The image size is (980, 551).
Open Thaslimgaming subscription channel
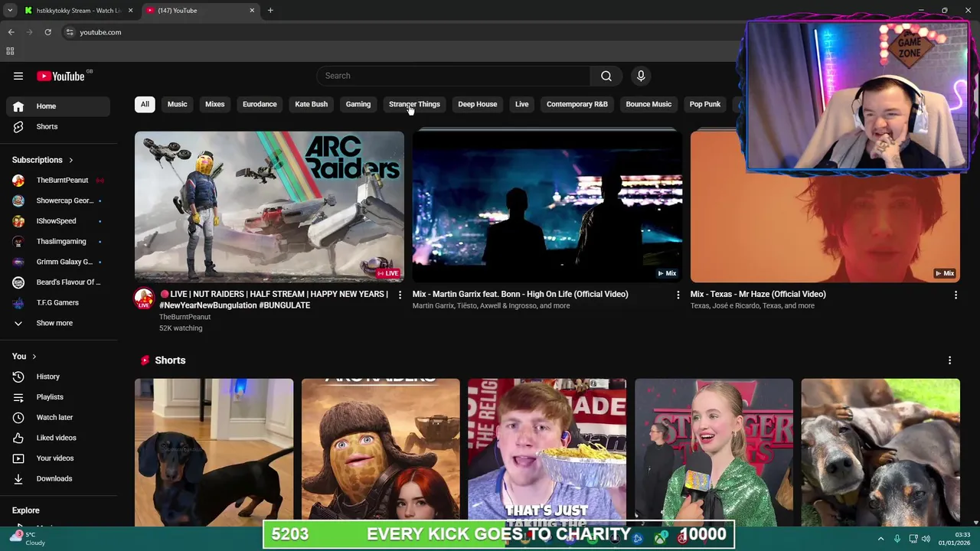pyautogui.click(x=58, y=241)
